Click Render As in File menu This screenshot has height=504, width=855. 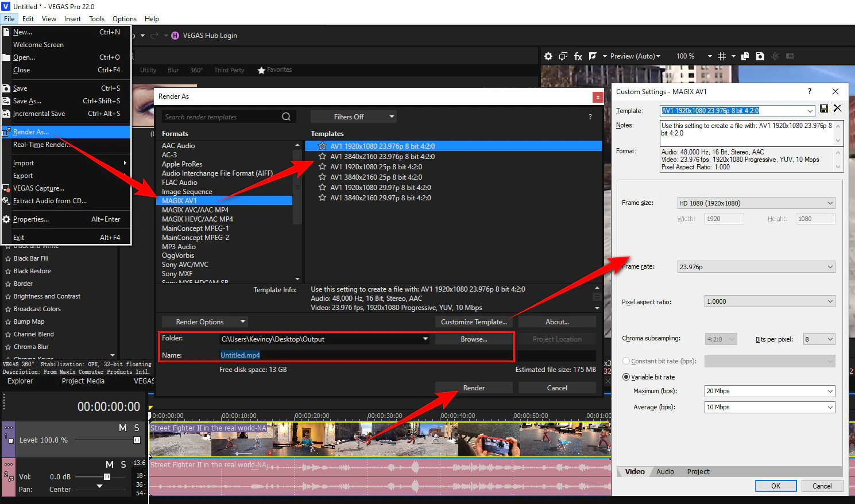[x=66, y=132]
